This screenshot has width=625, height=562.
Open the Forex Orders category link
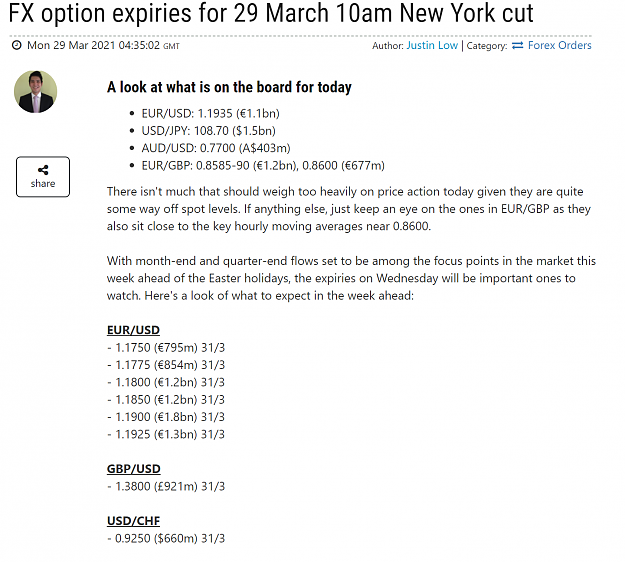click(x=560, y=45)
